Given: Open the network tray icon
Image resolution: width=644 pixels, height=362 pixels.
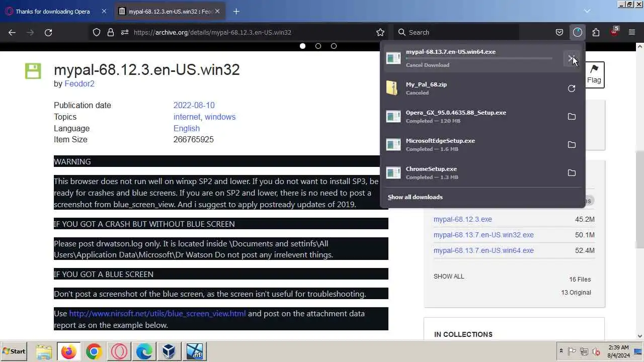Looking at the screenshot, I should click(584, 351).
